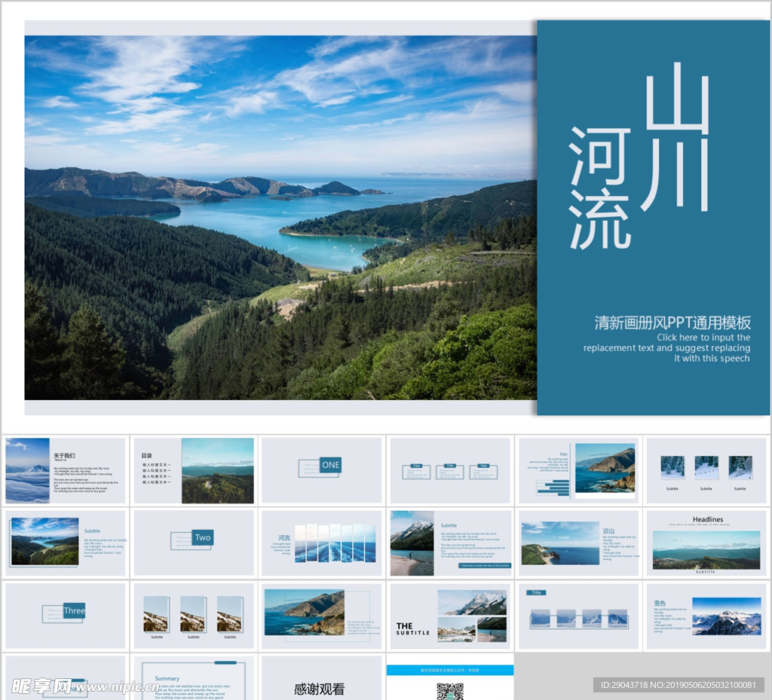
Task: Click the blue Title tag above the timeline slide
Action: pyautogui.click(x=537, y=591)
